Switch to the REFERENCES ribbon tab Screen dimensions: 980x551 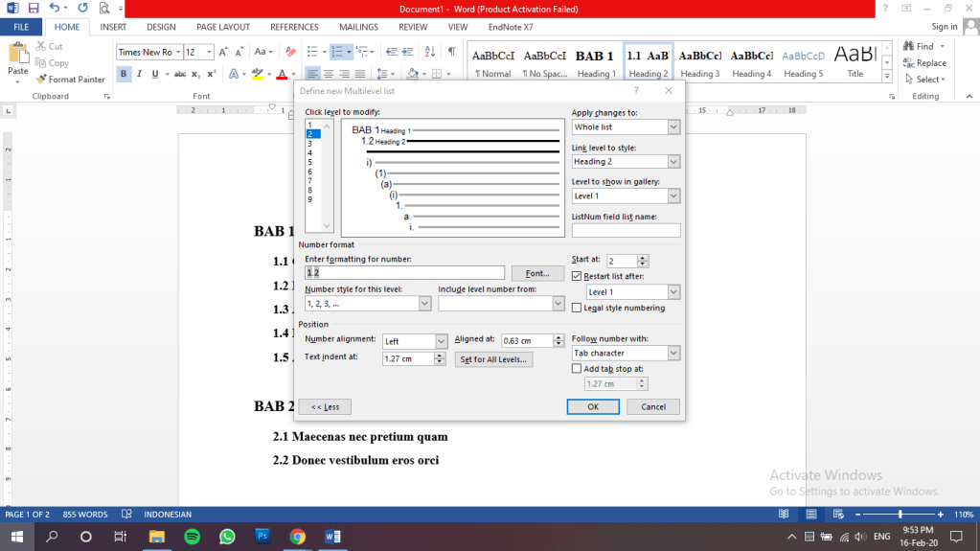click(x=294, y=27)
